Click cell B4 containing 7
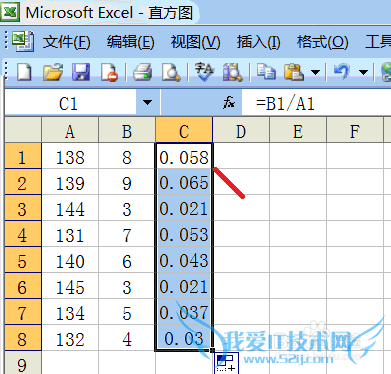The height and width of the screenshot is (374, 391). [127, 234]
